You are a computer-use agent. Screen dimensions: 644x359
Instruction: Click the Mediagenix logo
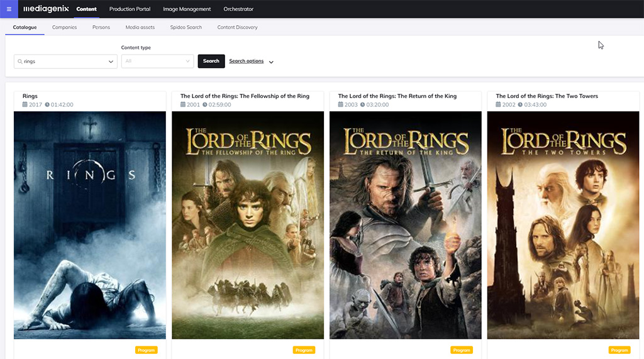[x=46, y=9]
